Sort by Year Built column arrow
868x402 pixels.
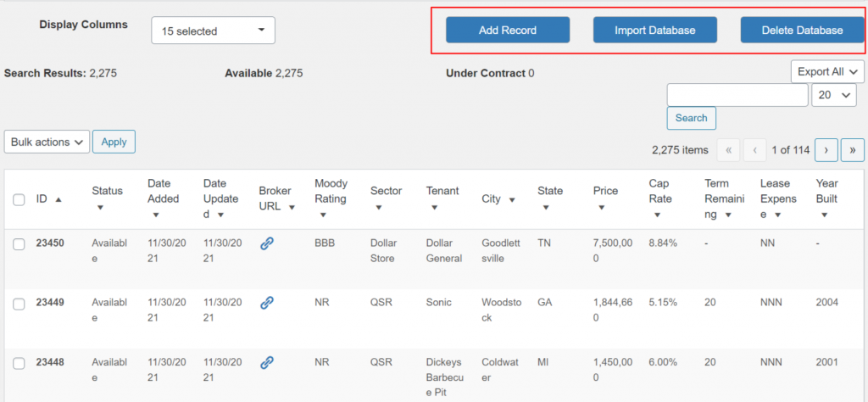point(824,215)
